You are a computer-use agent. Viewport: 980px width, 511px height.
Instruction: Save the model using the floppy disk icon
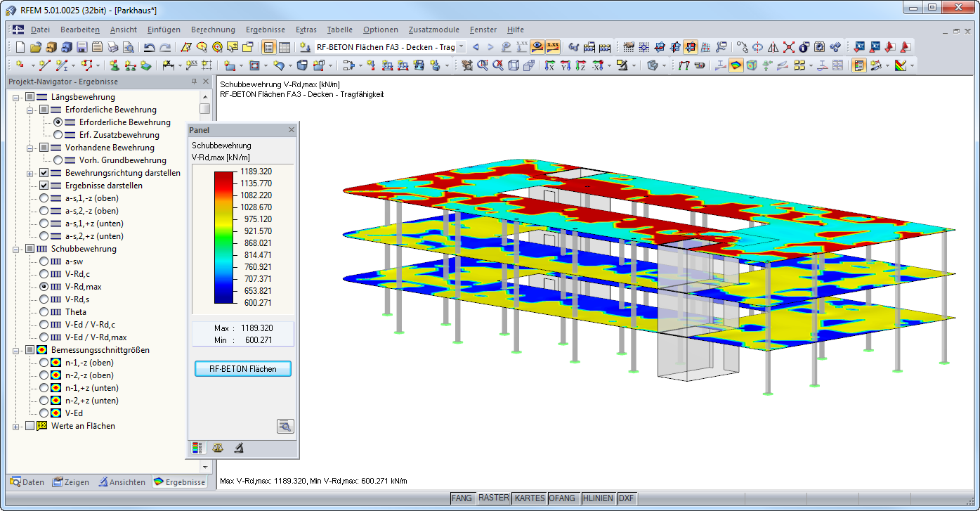82,48
